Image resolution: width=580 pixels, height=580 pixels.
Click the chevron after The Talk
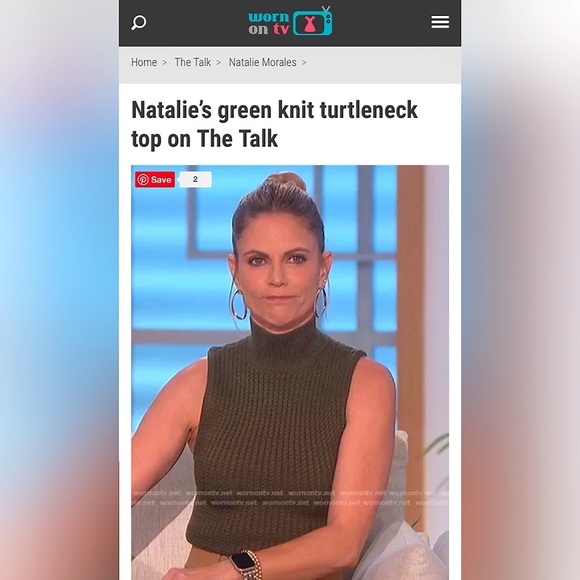click(219, 63)
